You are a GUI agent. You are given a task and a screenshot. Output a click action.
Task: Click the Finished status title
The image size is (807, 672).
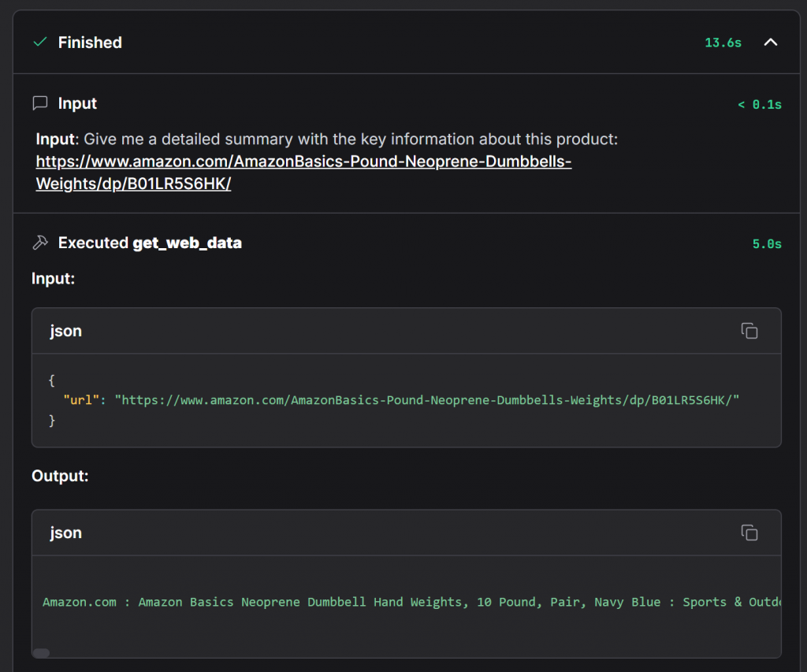tap(90, 43)
